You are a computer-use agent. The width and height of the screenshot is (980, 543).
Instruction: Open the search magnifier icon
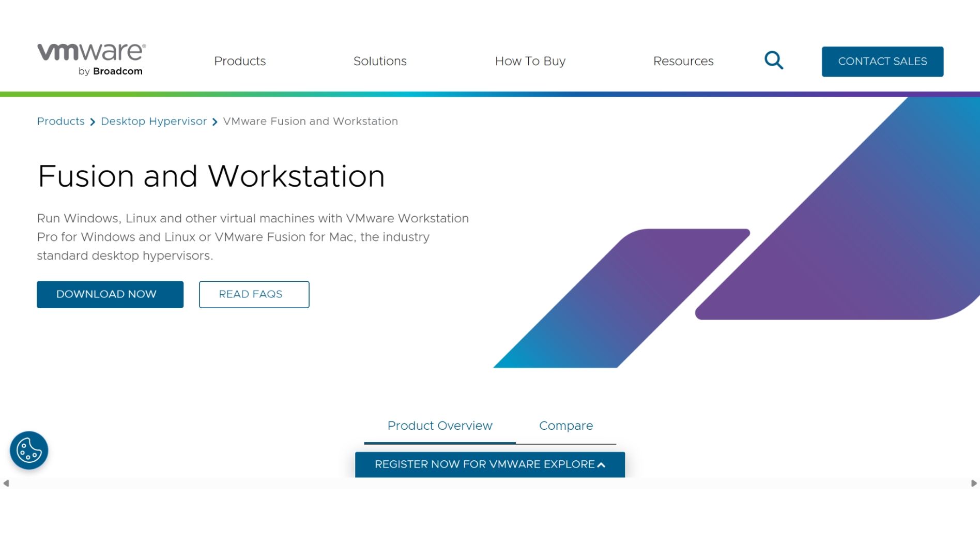[x=774, y=61]
